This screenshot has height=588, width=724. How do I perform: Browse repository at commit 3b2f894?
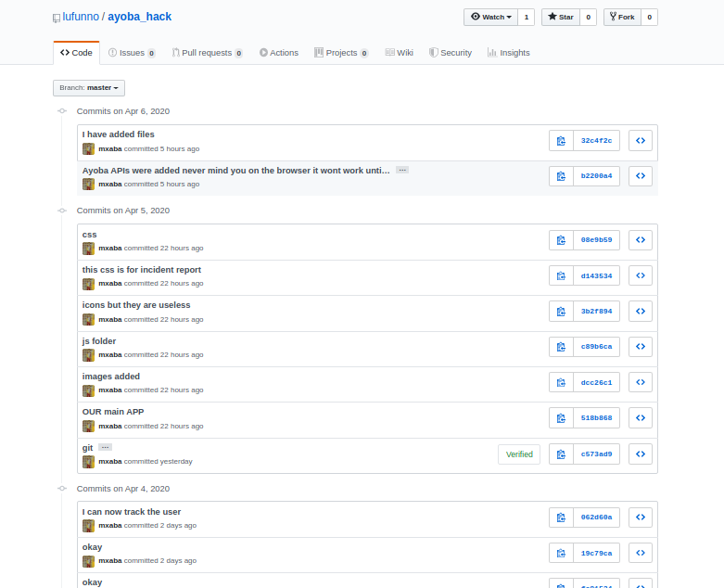[641, 312]
